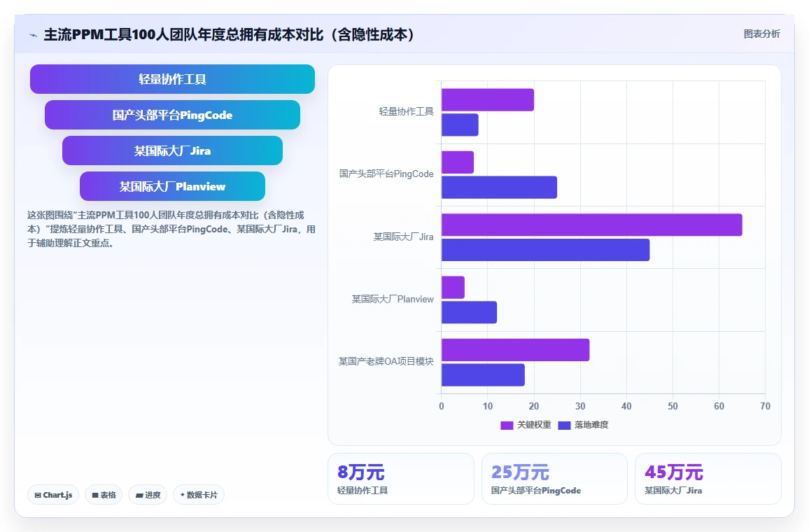Select the 国产头部平台PingCode funnel block
809x532 pixels.
pos(172,115)
